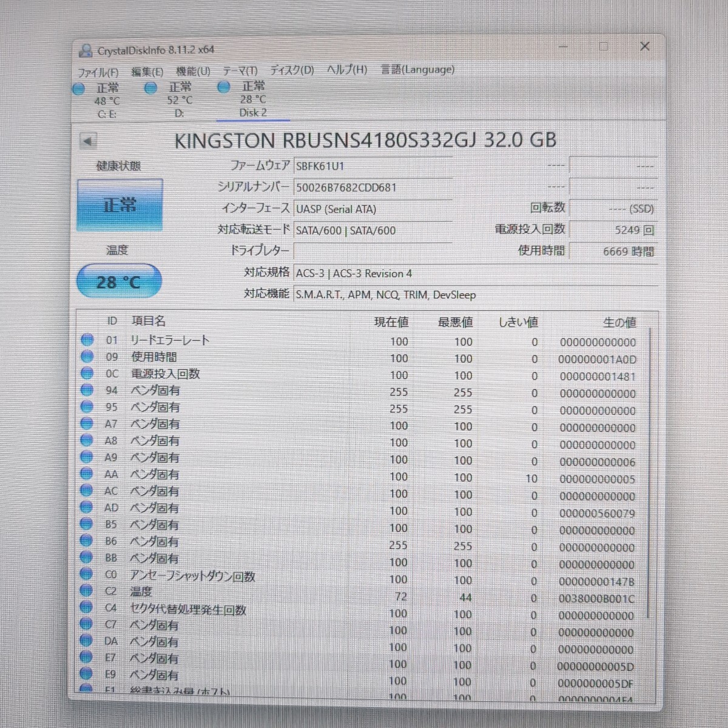Click status icon for 0C 電源投入回数
The image size is (728, 728).
(87, 373)
